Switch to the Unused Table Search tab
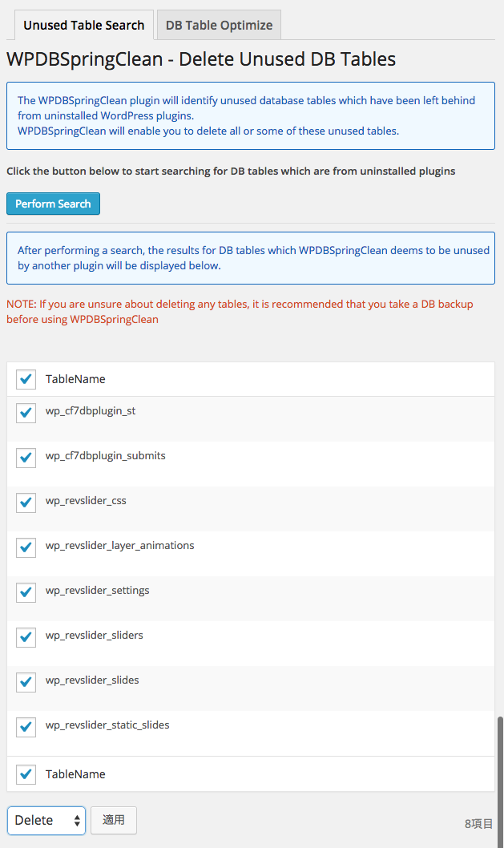This screenshot has height=848, width=504. click(x=84, y=26)
